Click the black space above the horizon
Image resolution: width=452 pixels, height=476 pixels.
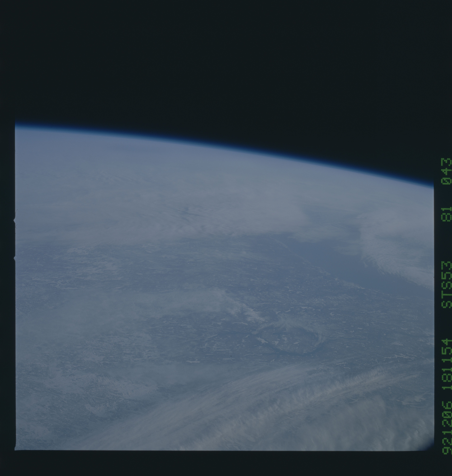click(x=217, y=60)
